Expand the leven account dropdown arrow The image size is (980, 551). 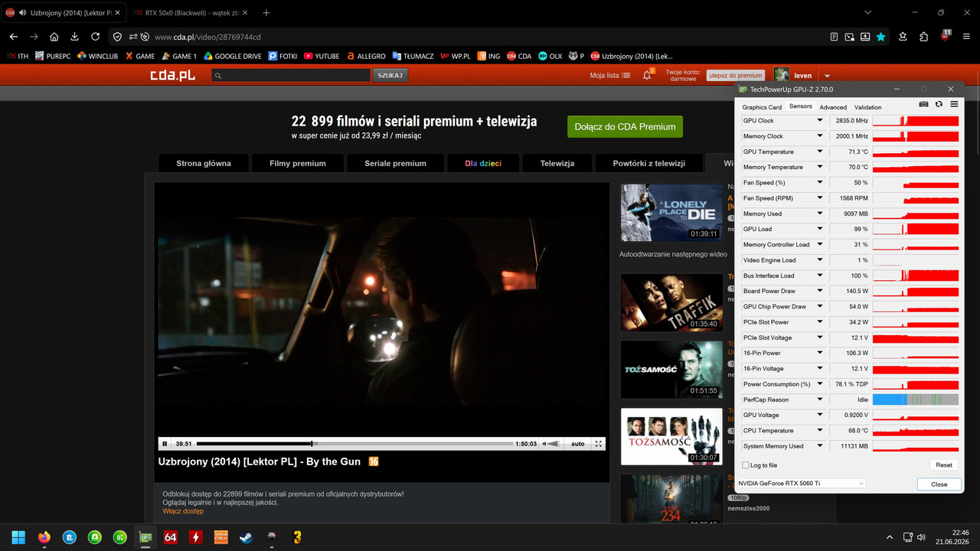(827, 76)
